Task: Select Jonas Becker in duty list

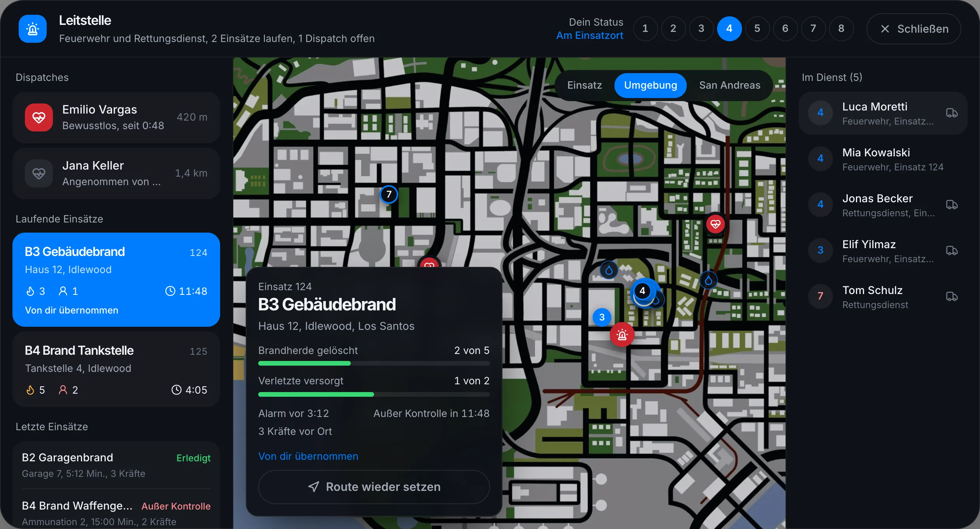Action: pyautogui.click(x=883, y=205)
